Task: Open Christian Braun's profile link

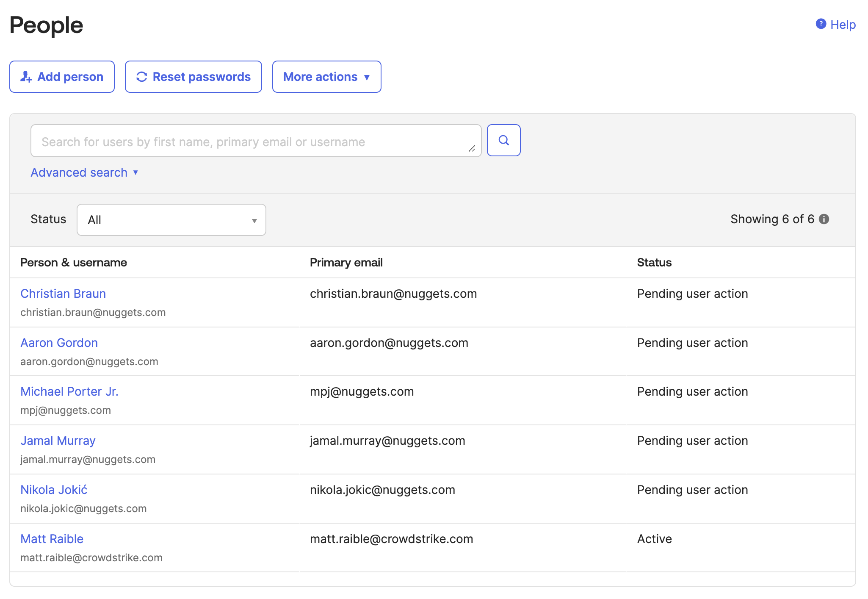Action: click(x=63, y=294)
